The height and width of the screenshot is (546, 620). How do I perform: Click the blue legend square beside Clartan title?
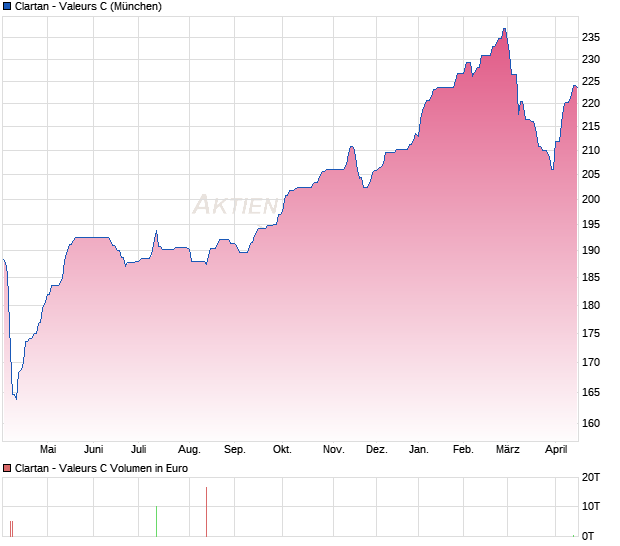[7, 6]
